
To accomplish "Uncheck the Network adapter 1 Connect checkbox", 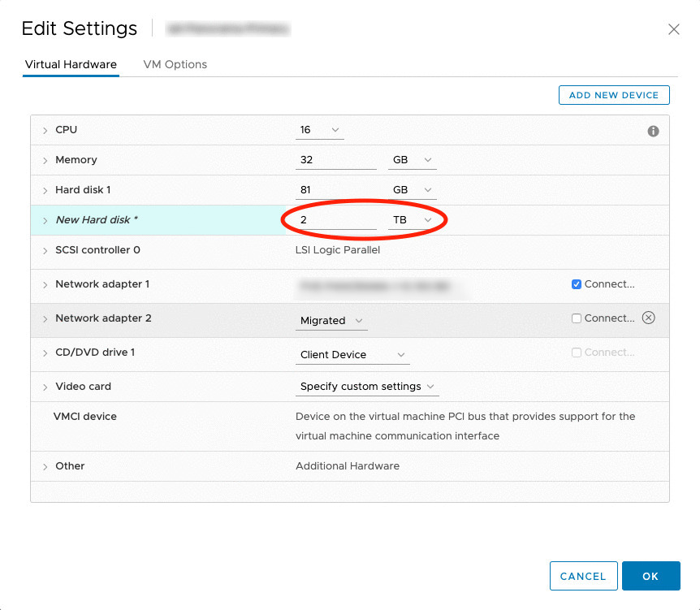I will [577, 284].
